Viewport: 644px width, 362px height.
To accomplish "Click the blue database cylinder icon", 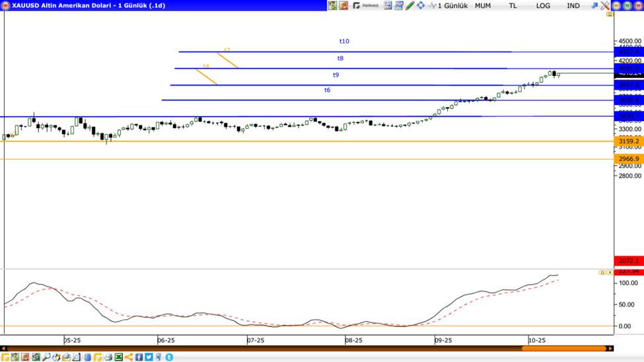I will [87, 357].
